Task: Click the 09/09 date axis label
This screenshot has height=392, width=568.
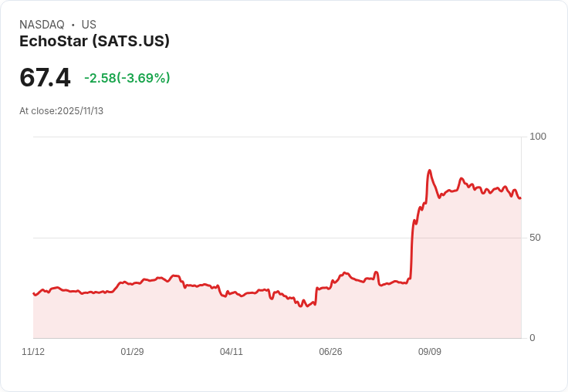Action: point(430,351)
